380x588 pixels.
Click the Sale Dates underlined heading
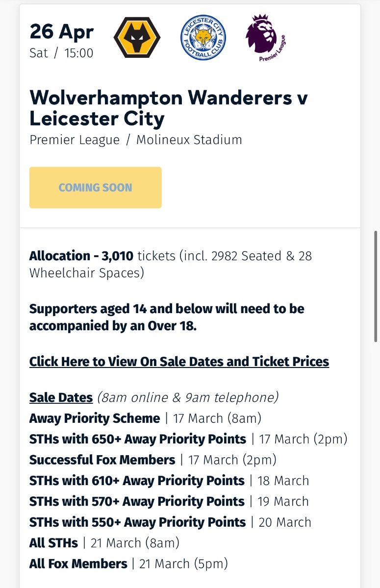[61, 397]
